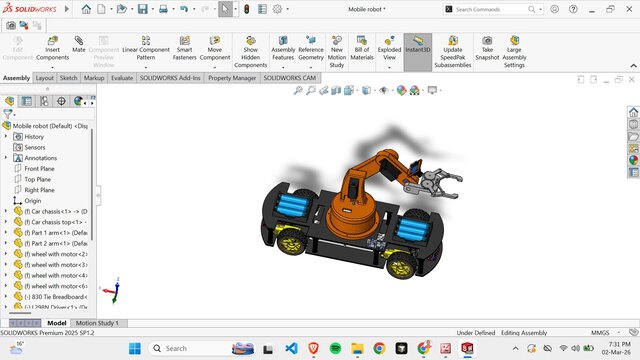Select the Top Plane in the tree
The width and height of the screenshot is (640, 360).
click(38, 179)
